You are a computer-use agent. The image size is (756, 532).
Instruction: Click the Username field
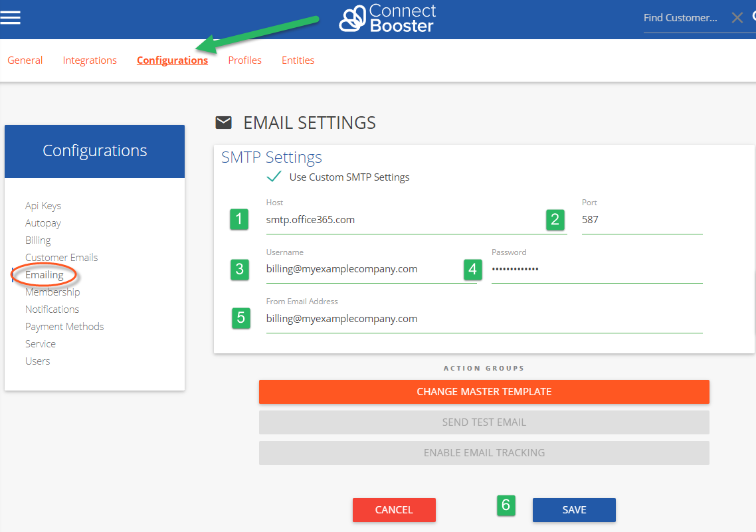(x=371, y=270)
